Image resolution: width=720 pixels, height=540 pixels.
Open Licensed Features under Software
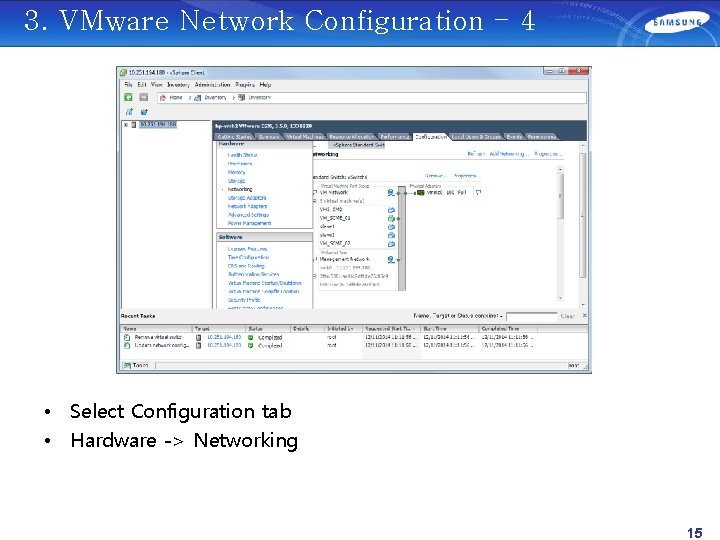tap(248, 249)
